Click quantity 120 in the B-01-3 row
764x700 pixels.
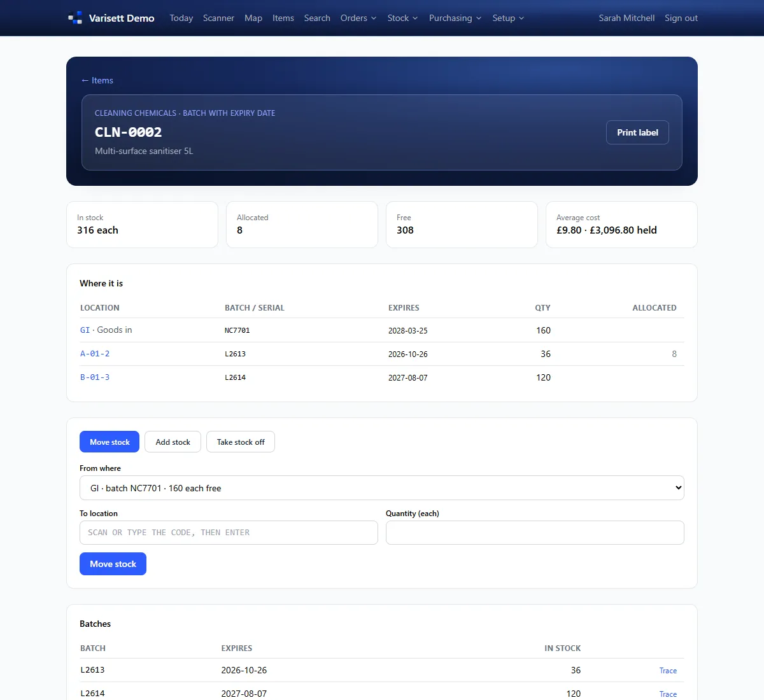click(x=543, y=377)
